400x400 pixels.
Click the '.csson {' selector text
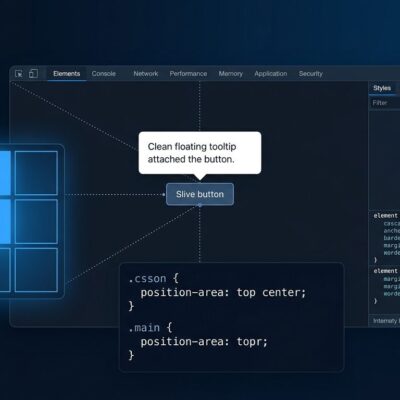154,278
